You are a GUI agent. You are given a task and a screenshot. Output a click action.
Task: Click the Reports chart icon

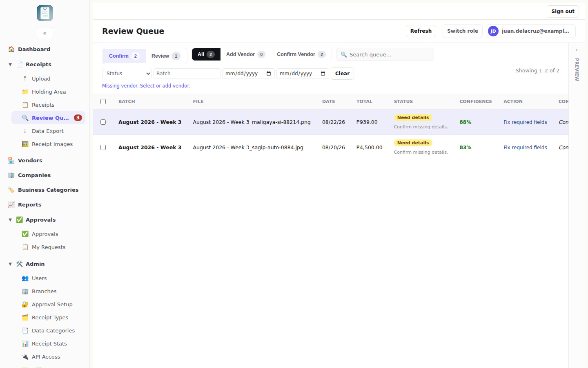point(11,204)
